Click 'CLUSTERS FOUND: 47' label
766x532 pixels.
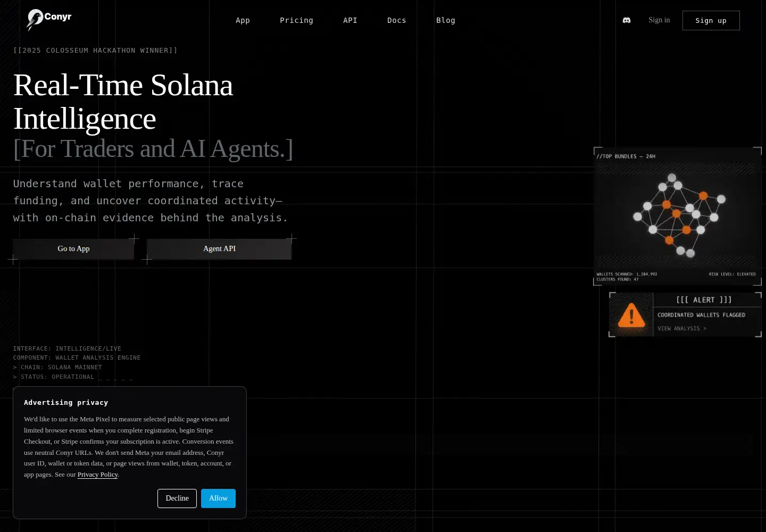[x=617, y=279]
